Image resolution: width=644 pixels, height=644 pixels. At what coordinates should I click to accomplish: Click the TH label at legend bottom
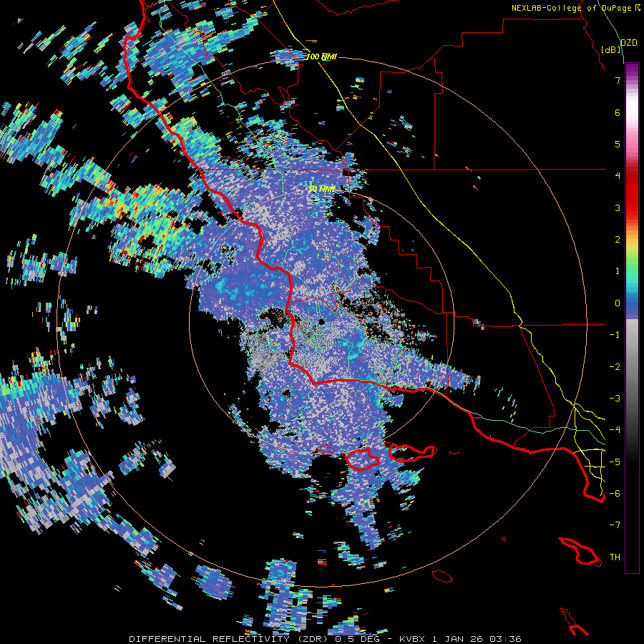pos(615,557)
